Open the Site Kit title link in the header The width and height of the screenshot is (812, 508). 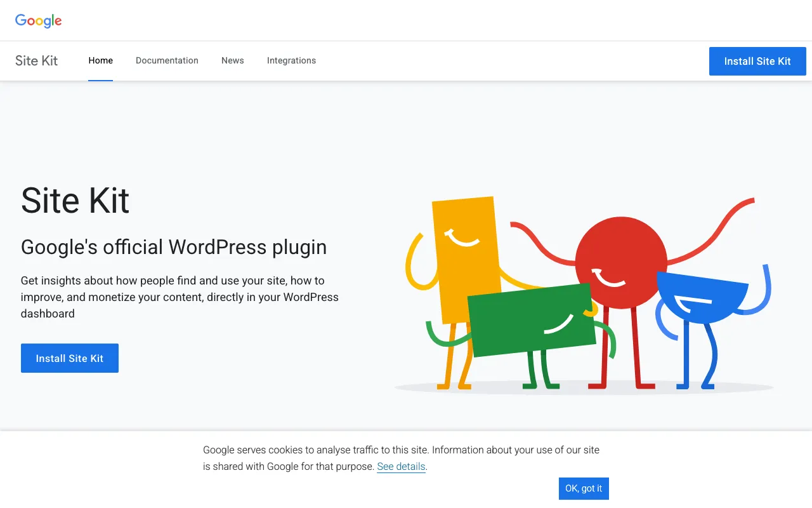(x=37, y=61)
